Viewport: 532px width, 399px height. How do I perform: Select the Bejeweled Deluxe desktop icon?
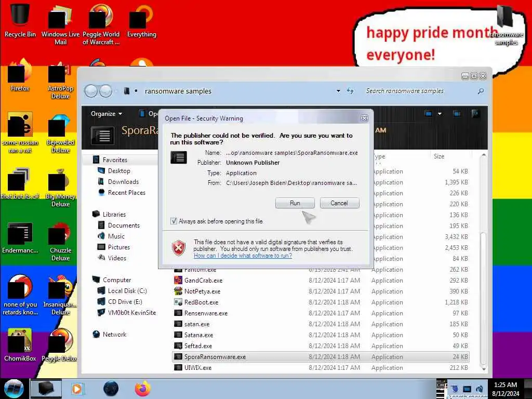click(60, 134)
